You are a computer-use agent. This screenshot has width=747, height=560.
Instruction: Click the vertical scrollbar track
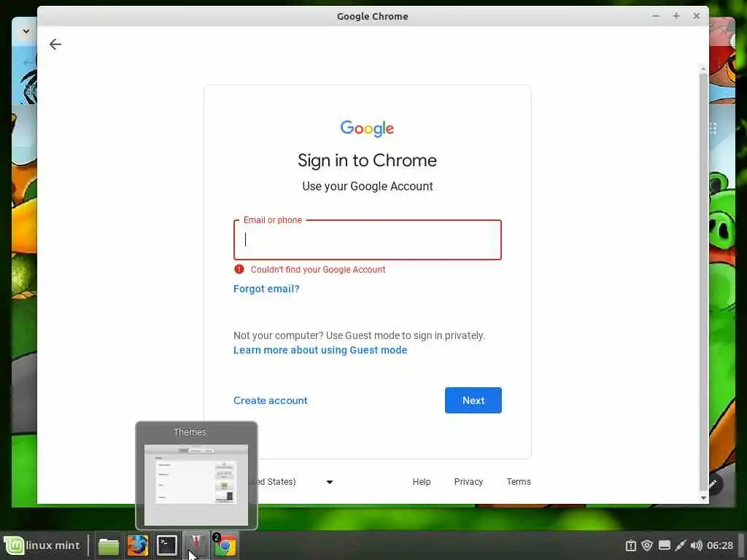pos(703,281)
